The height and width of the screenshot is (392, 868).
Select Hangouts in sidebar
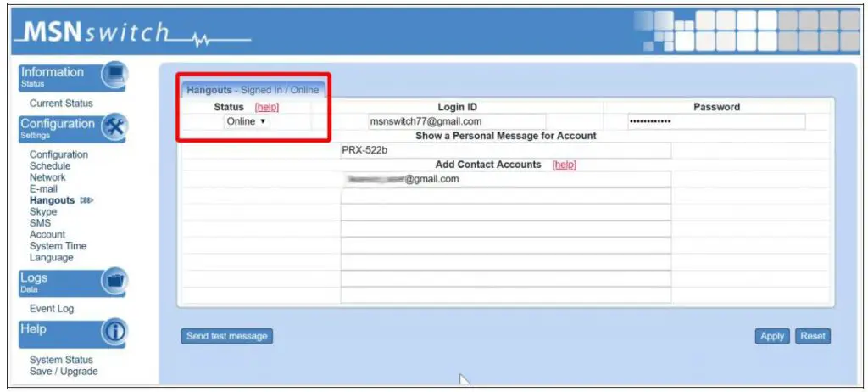pos(52,200)
